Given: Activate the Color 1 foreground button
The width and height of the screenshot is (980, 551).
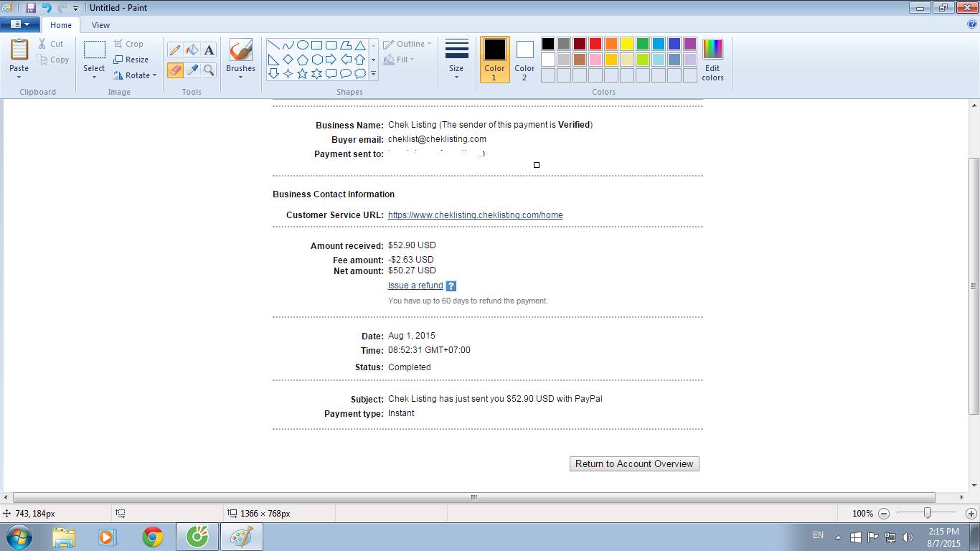Looking at the screenshot, I should (494, 60).
